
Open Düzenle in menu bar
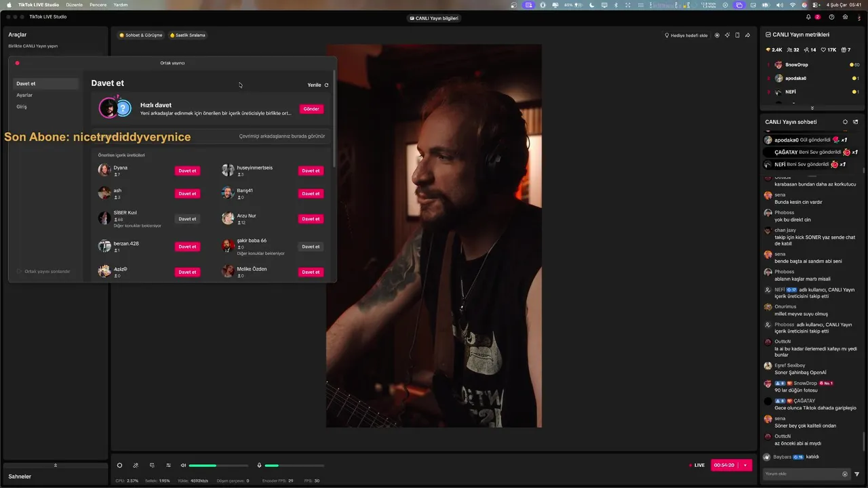(74, 5)
